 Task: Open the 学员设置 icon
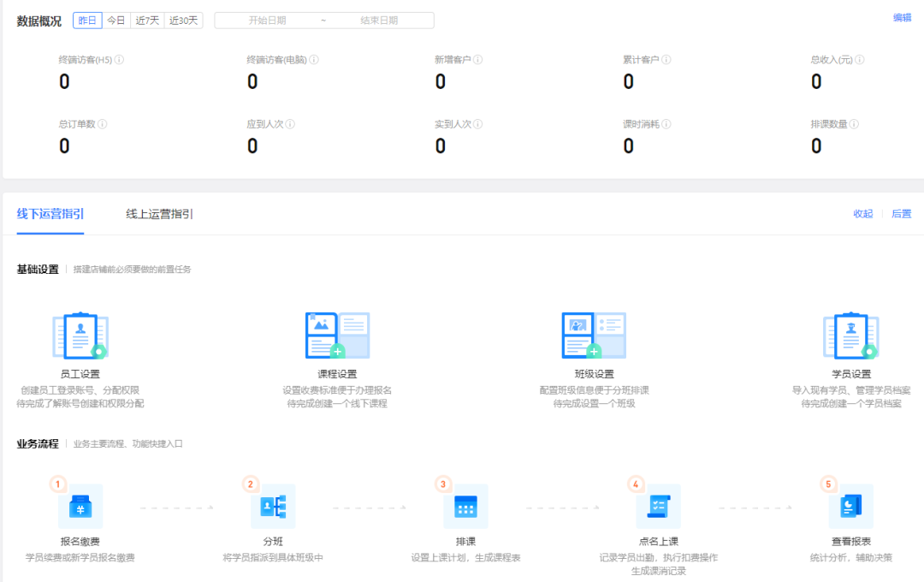850,336
